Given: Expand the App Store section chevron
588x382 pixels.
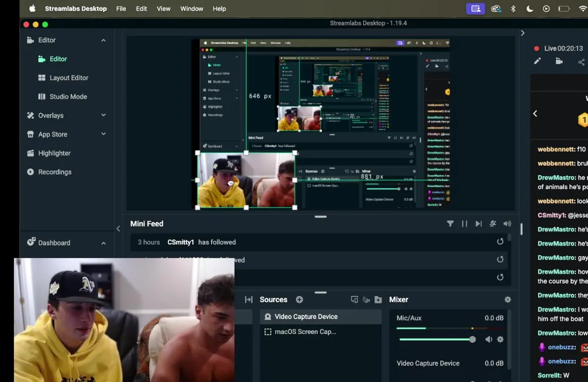Looking at the screenshot, I should 103,134.
